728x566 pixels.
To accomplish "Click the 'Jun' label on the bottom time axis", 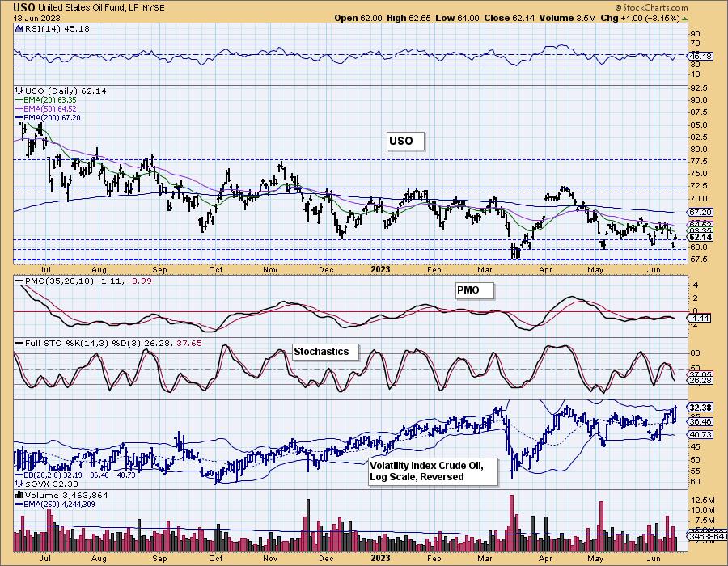I will coord(654,558).
